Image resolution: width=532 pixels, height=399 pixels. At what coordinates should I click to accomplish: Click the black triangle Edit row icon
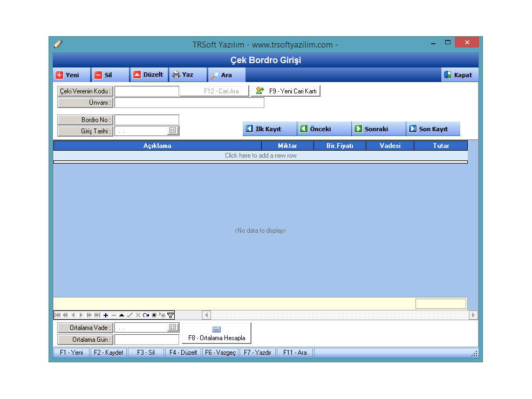point(121,315)
